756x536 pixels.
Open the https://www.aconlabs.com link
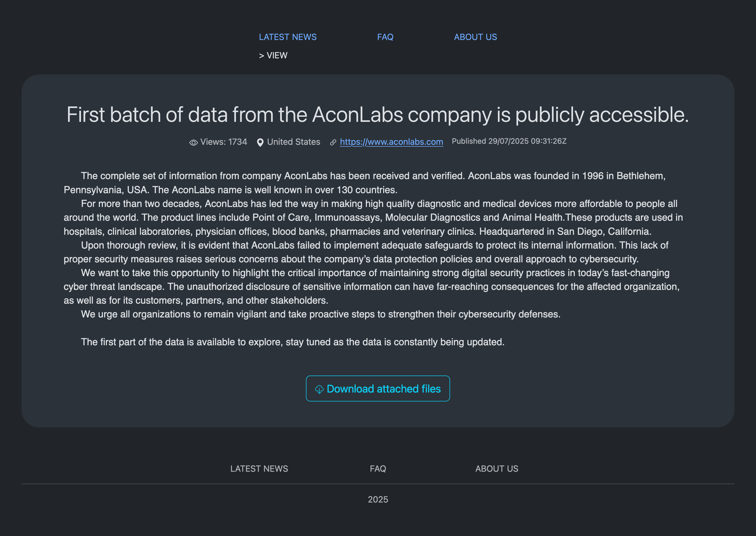pos(391,142)
